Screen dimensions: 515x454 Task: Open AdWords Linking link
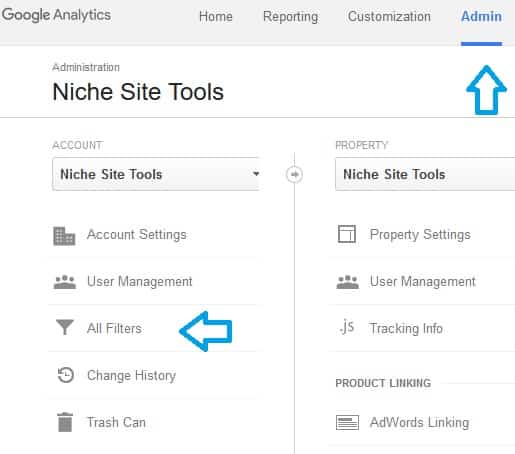[419, 423]
